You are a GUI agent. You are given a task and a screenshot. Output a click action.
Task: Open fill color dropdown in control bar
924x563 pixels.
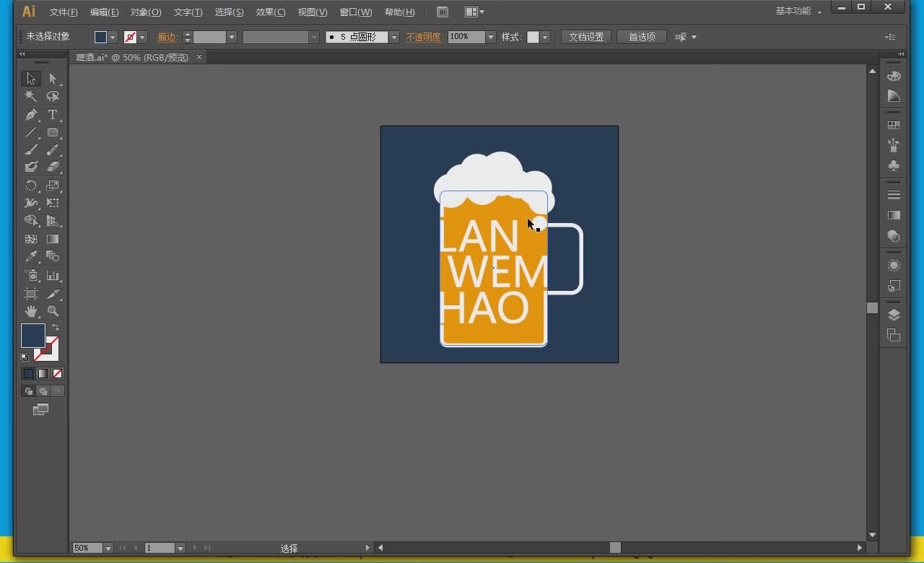(113, 37)
